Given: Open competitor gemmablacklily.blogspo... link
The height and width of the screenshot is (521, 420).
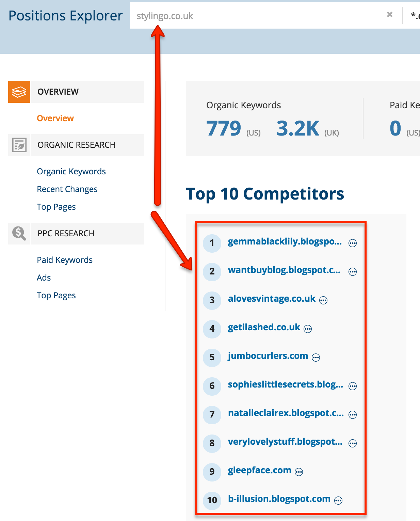Looking at the screenshot, I should [285, 241].
